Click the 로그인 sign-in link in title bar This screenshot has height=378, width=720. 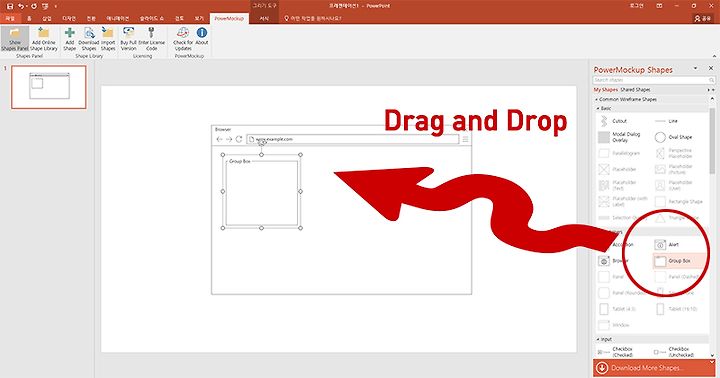coord(636,6)
